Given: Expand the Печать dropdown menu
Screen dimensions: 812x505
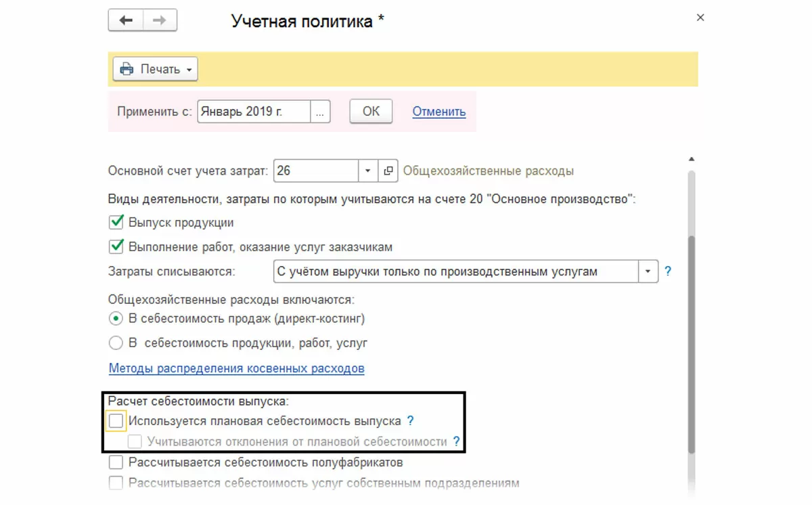Looking at the screenshot, I should pyautogui.click(x=156, y=69).
